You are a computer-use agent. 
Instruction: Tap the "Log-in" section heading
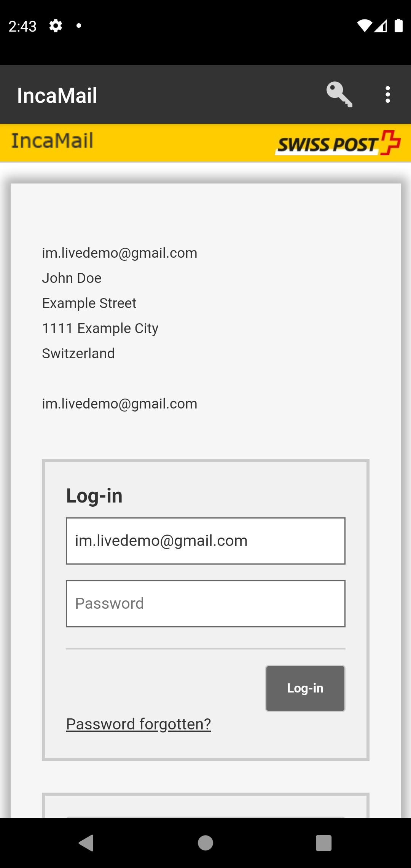coord(94,496)
